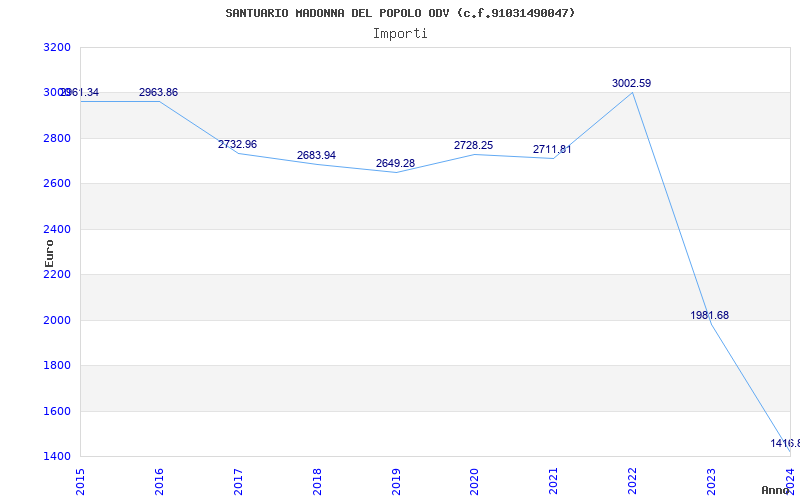Click the 1800 y-axis tick label
This screenshot has width=800, height=500.
point(57,366)
